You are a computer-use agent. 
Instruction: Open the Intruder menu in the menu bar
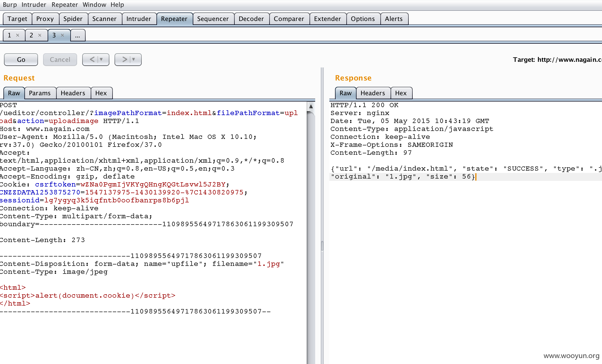click(x=34, y=5)
